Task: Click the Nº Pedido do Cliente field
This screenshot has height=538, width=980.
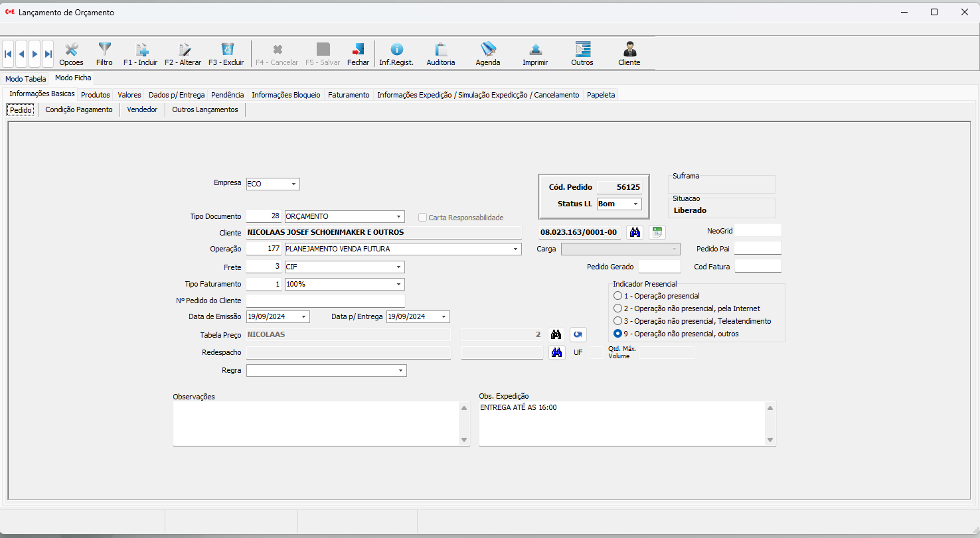Action: coord(325,301)
